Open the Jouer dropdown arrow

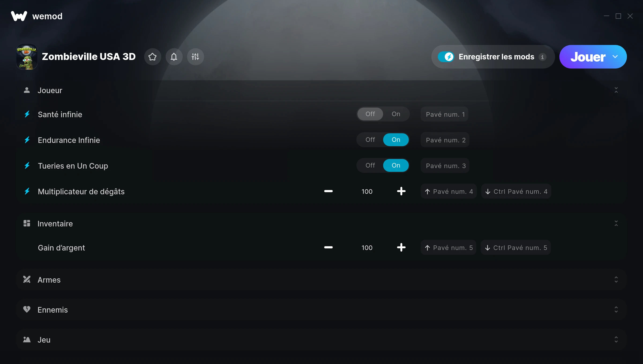pyautogui.click(x=615, y=57)
